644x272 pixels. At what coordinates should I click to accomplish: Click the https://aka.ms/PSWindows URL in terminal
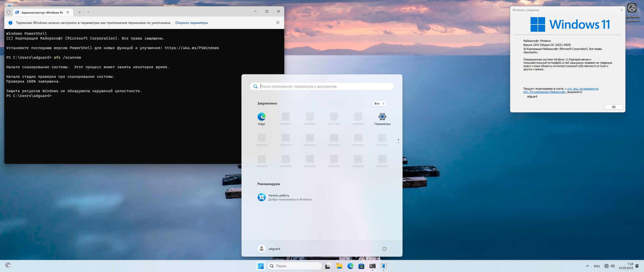pyautogui.click(x=192, y=48)
